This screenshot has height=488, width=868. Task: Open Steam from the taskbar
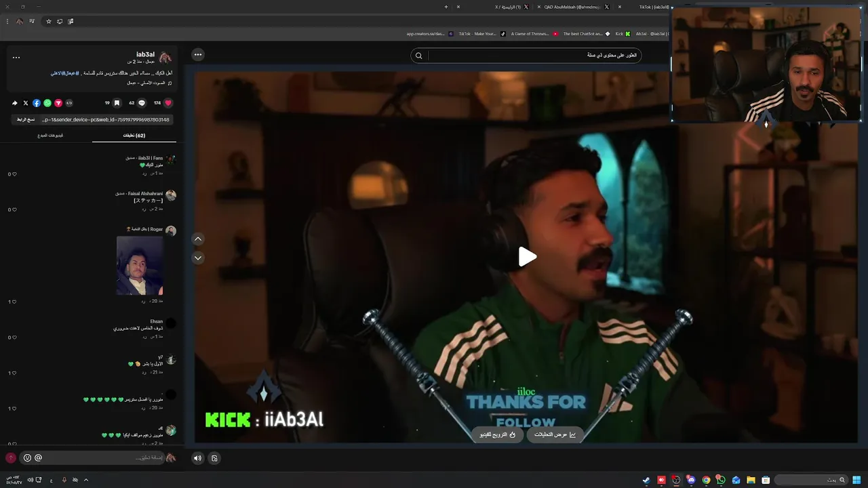tap(646, 480)
